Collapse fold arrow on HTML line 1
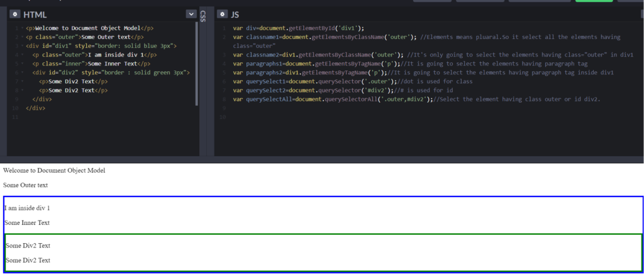644x274 pixels. click(21, 28)
